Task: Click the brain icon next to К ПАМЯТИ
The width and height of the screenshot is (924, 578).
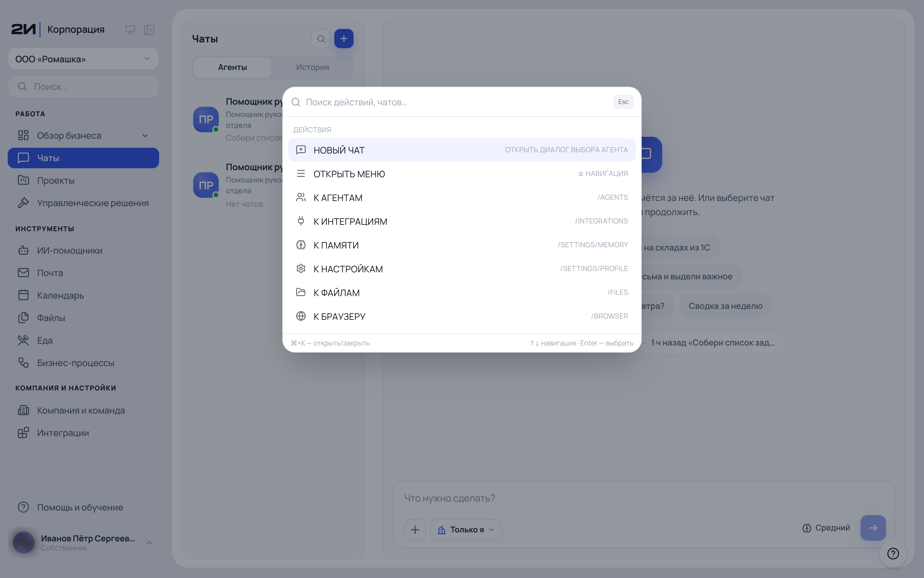Action: (x=301, y=245)
